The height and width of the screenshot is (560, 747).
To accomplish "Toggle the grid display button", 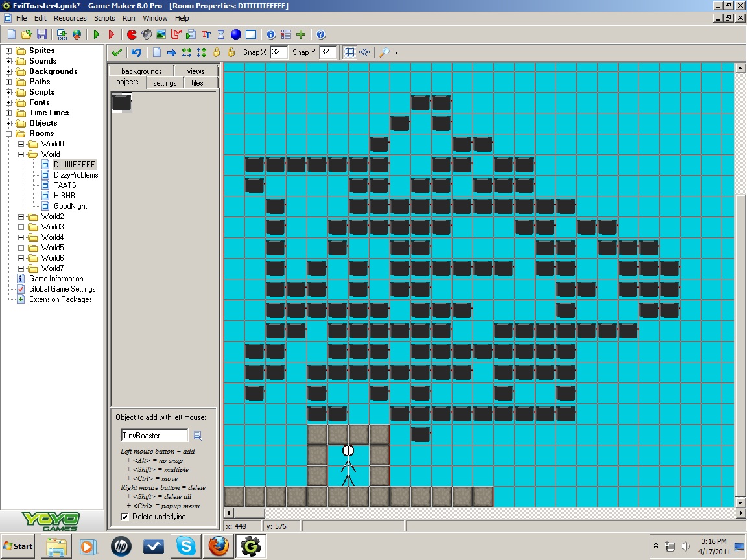I will [350, 52].
